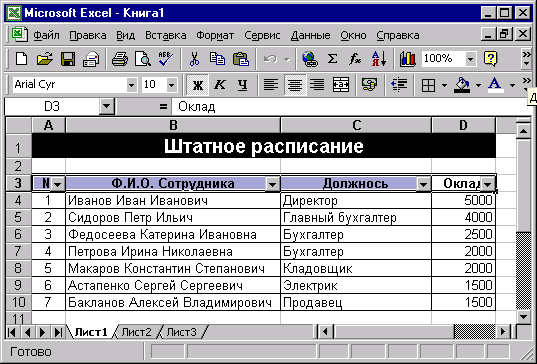Open the Файл menu
The image size is (537, 364).
pos(46,35)
